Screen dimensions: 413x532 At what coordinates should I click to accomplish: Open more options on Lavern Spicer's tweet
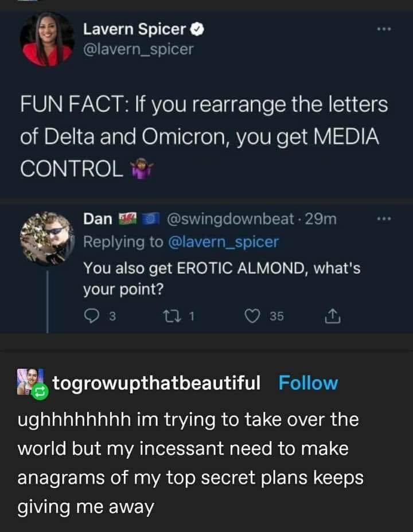pyautogui.click(x=384, y=29)
